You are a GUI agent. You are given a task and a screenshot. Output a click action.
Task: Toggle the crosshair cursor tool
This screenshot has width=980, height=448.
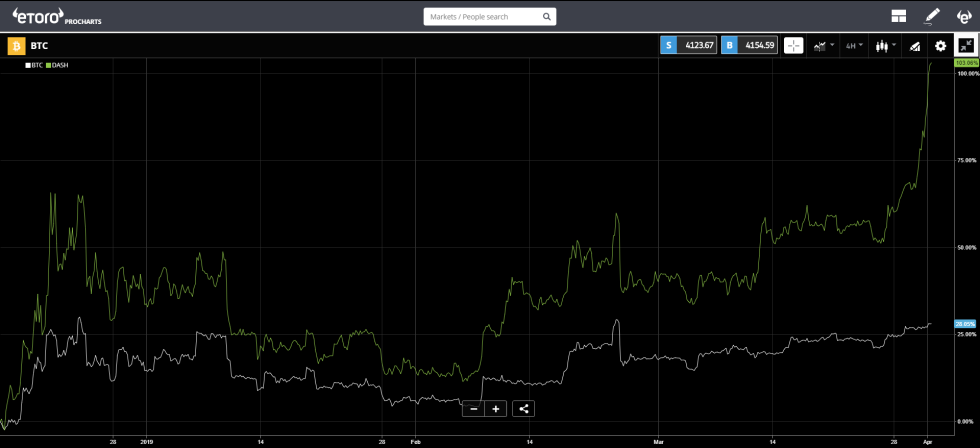point(793,45)
